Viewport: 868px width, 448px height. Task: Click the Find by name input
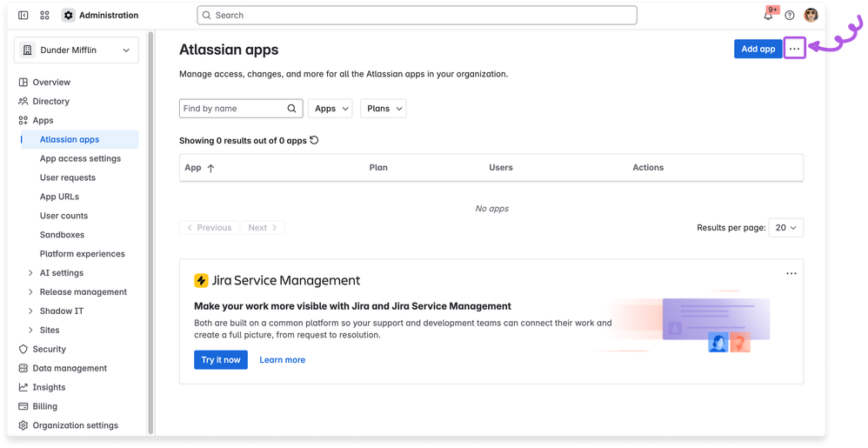241,109
